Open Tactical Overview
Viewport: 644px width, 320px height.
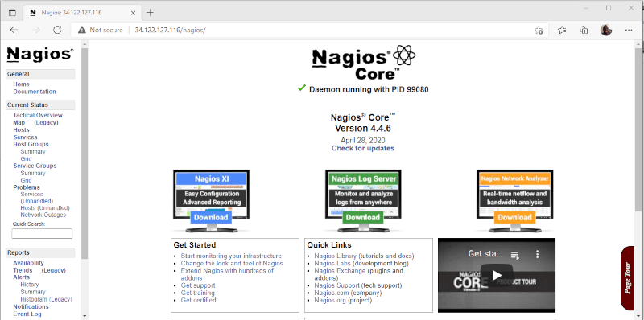(x=38, y=115)
